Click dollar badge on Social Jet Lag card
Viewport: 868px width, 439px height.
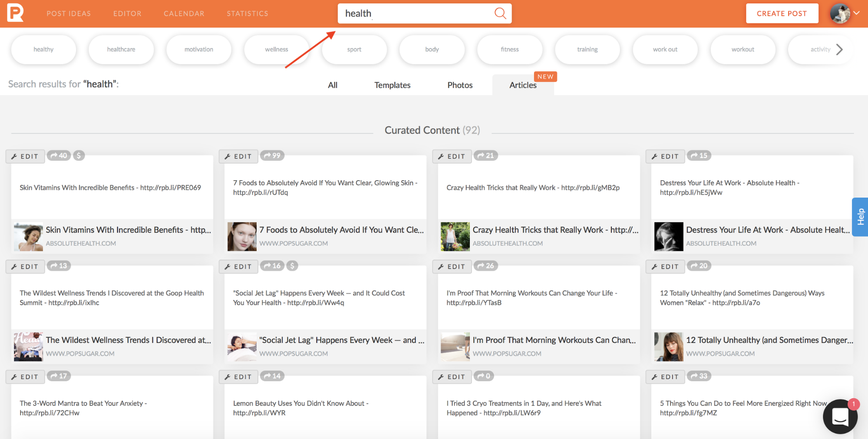coord(292,266)
